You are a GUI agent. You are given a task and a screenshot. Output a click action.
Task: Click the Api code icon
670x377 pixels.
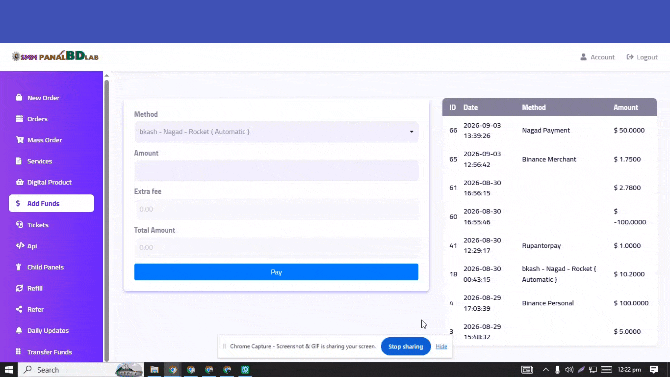(x=20, y=246)
